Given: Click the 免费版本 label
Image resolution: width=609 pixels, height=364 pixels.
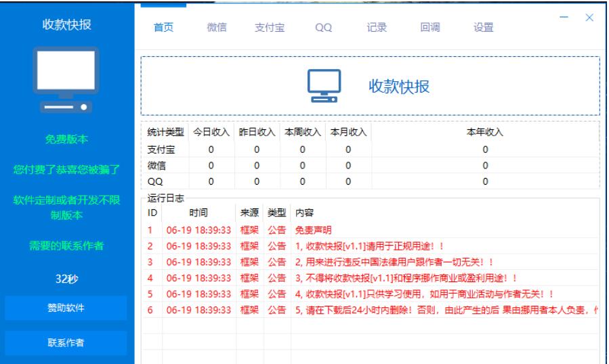Looking at the screenshot, I should pos(66,139).
